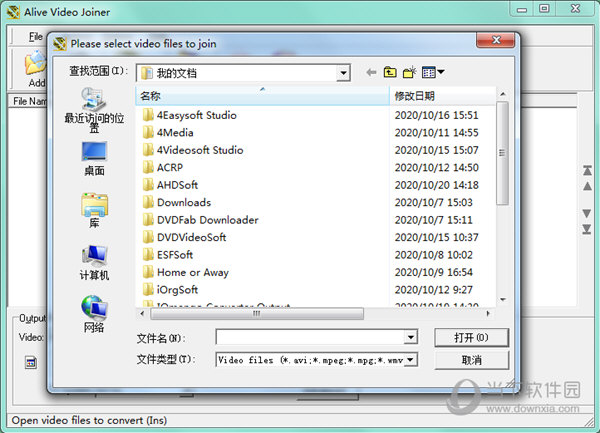Expand the 文件类型 Video files dropdown
Image resolution: width=600 pixels, height=433 pixels.
pyautogui.click(x=411, y=360)
